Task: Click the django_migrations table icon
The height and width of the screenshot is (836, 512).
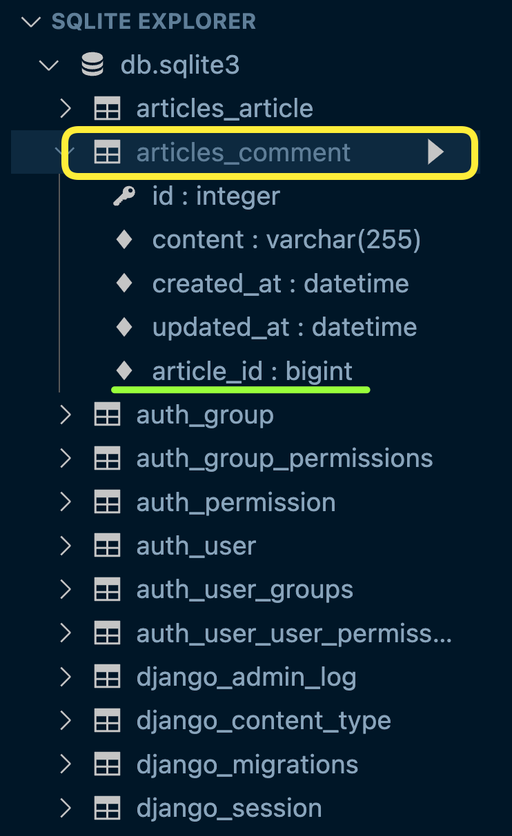Action: pos(107,765)
